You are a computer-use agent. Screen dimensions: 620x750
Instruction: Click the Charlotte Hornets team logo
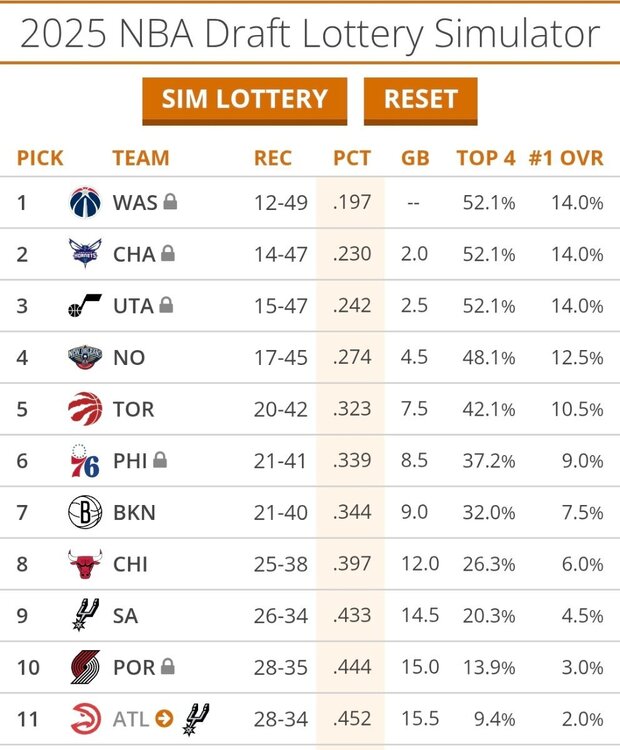pyautogui.click(x=85, y=255)
